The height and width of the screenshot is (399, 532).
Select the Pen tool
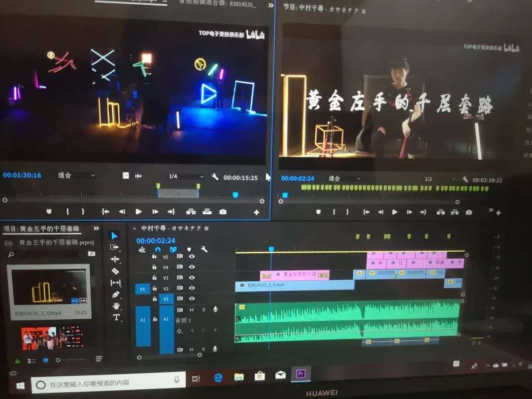[116, 294]
